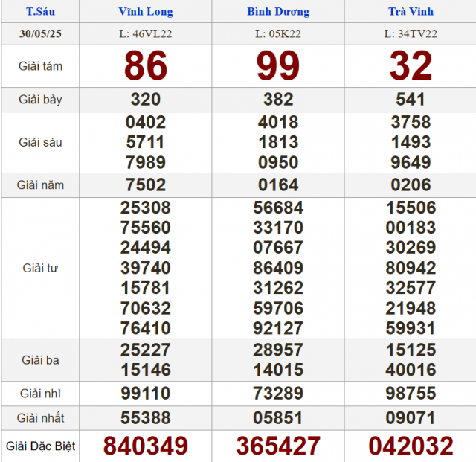This screenshot has height=462, width=476.
Task: Select sixth prize number 1493
Action: [411, 142]
